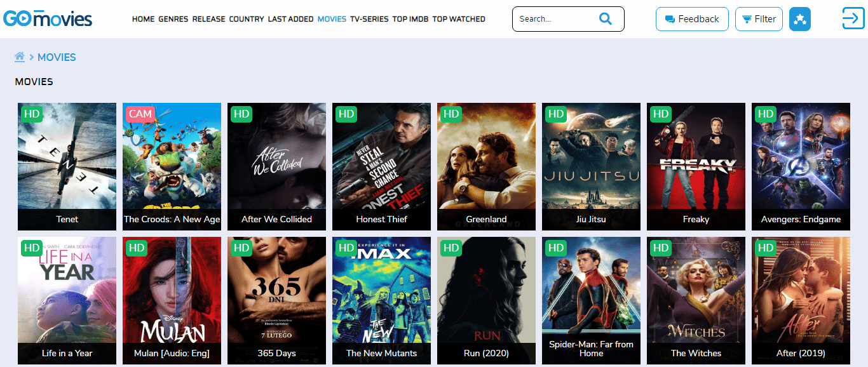Open Avengers: Endgame poster
Image resolution: width=868 pixels, height=367 pixels.
click(x=801, y=166)
